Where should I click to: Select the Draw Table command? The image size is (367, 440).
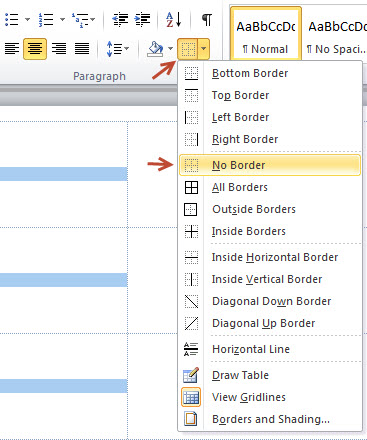(270, 375)
